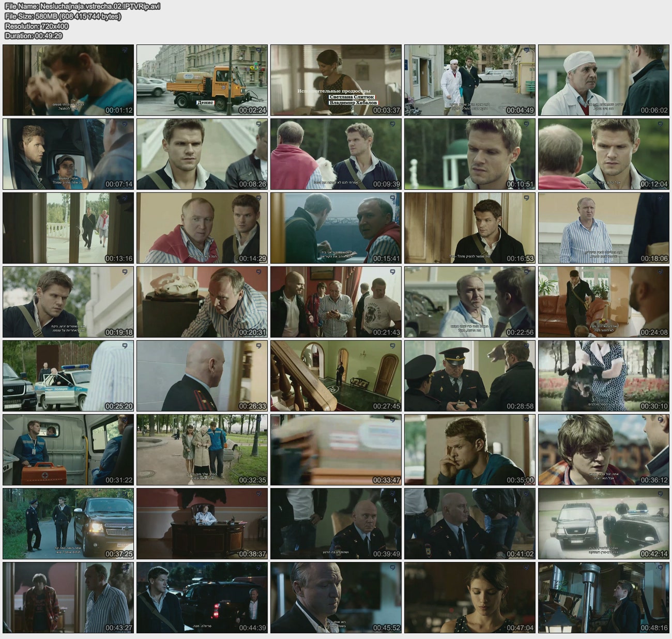Open the thumbnail timestamped 00:35:00

469,450
